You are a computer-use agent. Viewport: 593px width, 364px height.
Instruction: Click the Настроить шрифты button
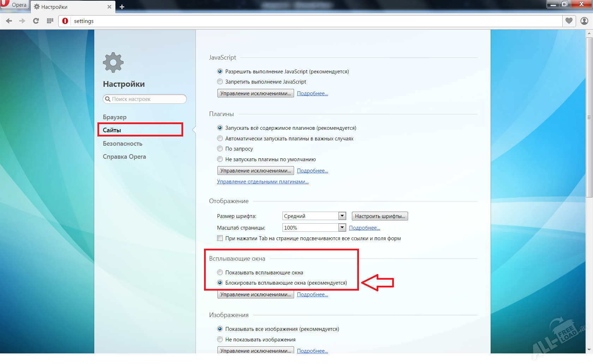point(379,216)
